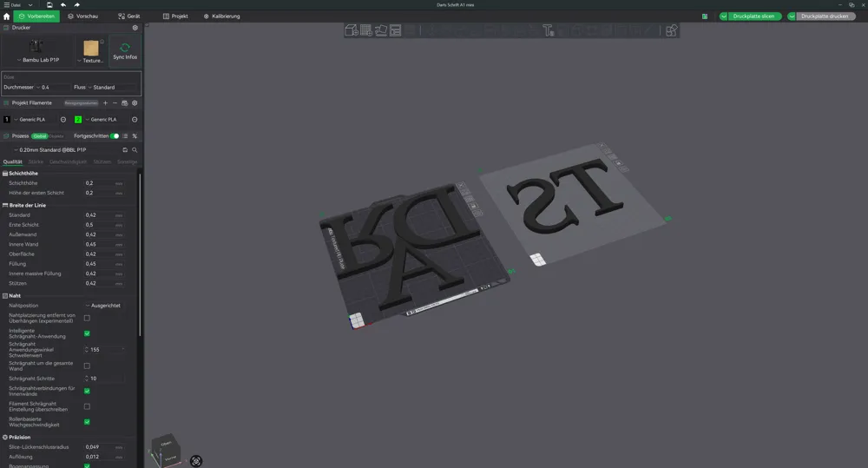The image size is (868, 468).
Task: Save the project with the disk icon
Action: click(x=49, y=5)
